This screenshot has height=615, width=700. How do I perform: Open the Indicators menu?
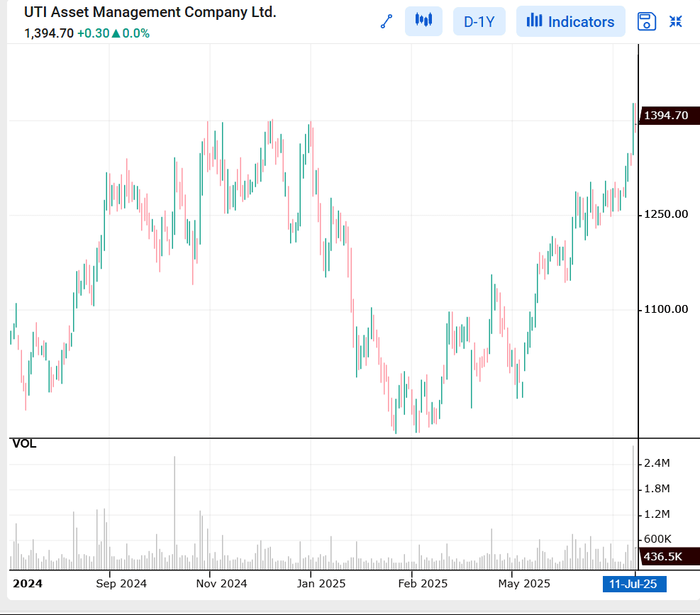click(570, 21)
